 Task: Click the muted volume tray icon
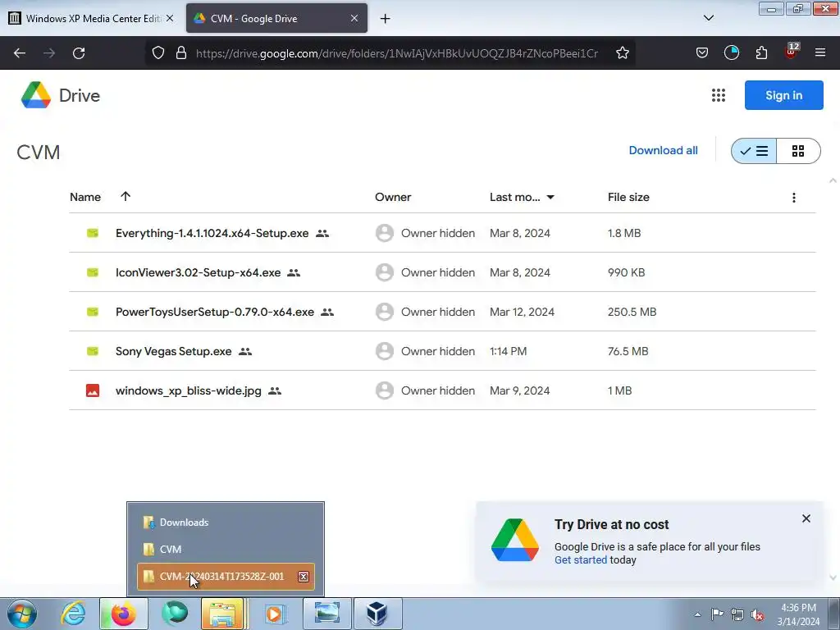point(757,614)
